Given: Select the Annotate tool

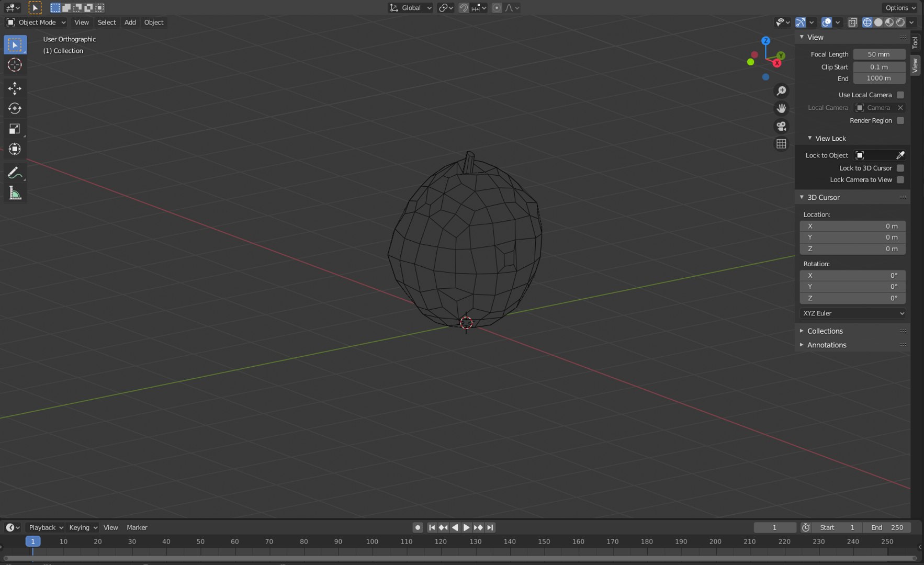Looking at the screenshot, I should (15, 173).
